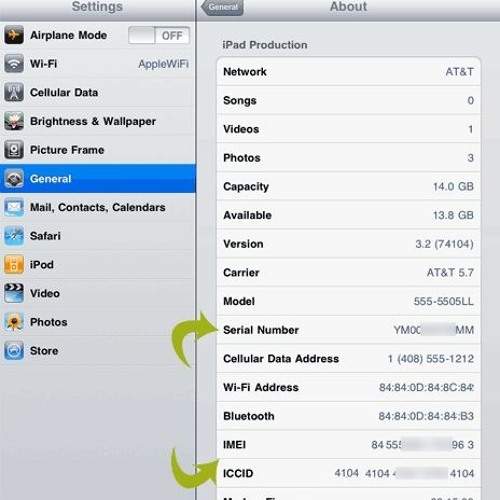Tap the Videos row in About
Viewport: 500px width, 500px height.
[348, 129]
